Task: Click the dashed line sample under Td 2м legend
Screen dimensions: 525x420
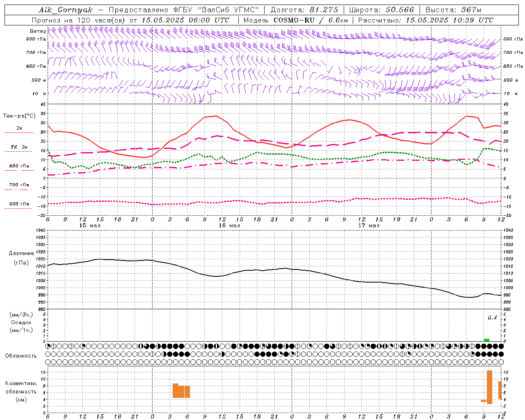Action: (18, 152)
